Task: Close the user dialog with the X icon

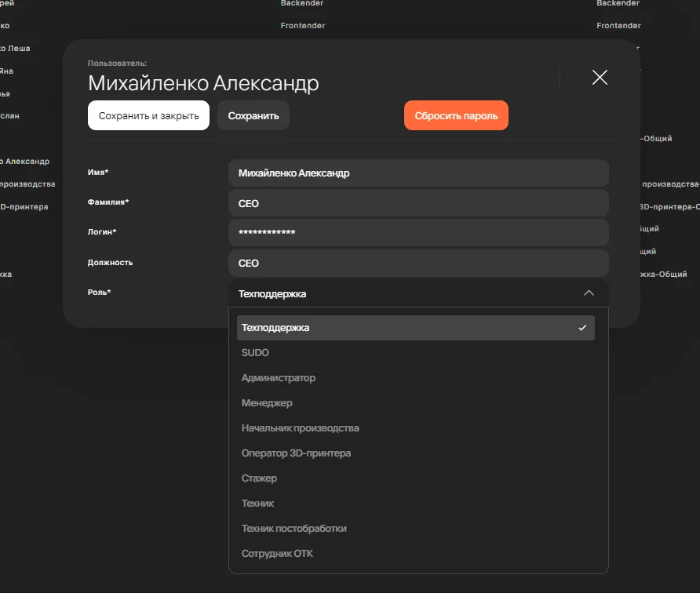Action: pos(600,77)
